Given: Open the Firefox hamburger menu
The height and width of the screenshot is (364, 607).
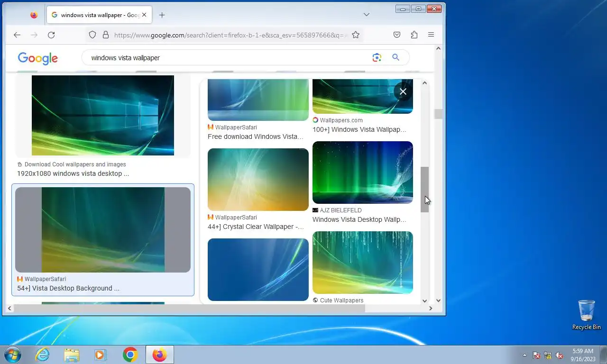Looking at the screenshot, I should pos(431,35).
